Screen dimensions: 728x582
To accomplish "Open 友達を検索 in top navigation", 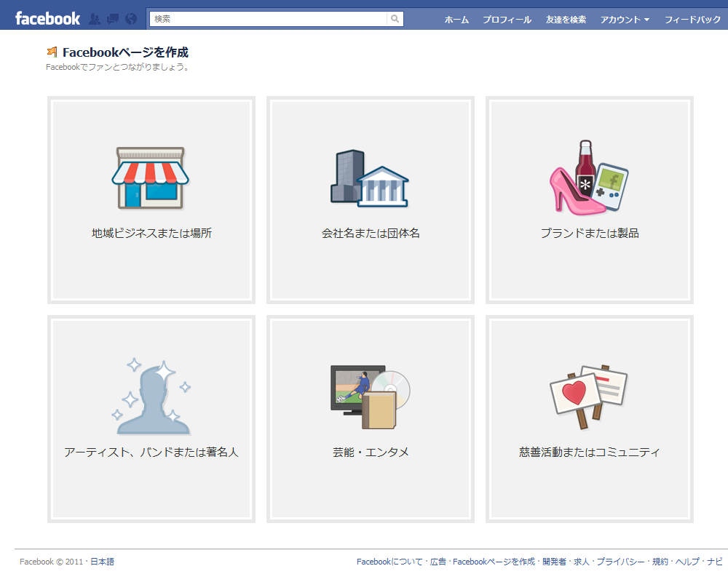I will (x=566, y=20).
